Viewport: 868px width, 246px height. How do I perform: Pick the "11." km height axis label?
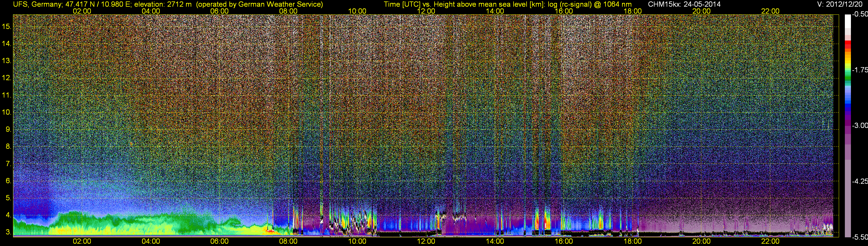point(7,95)
